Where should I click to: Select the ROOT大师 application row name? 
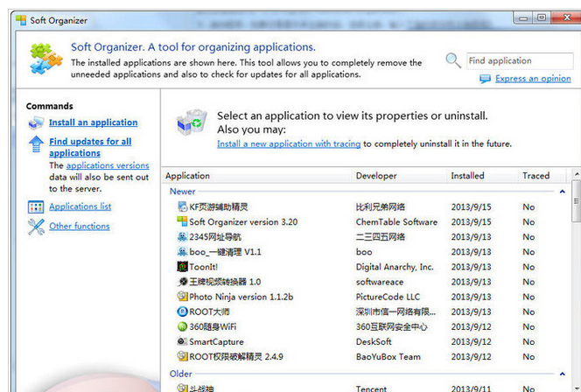pos(209,312)
